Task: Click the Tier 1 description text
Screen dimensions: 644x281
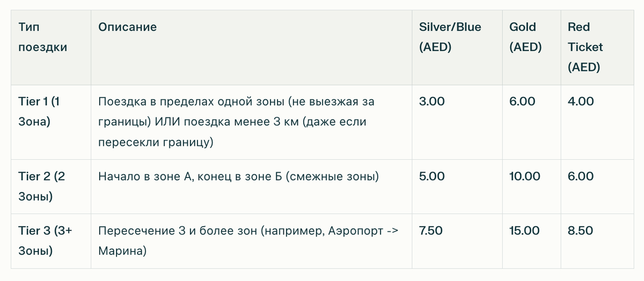Action: pos(236,121)
